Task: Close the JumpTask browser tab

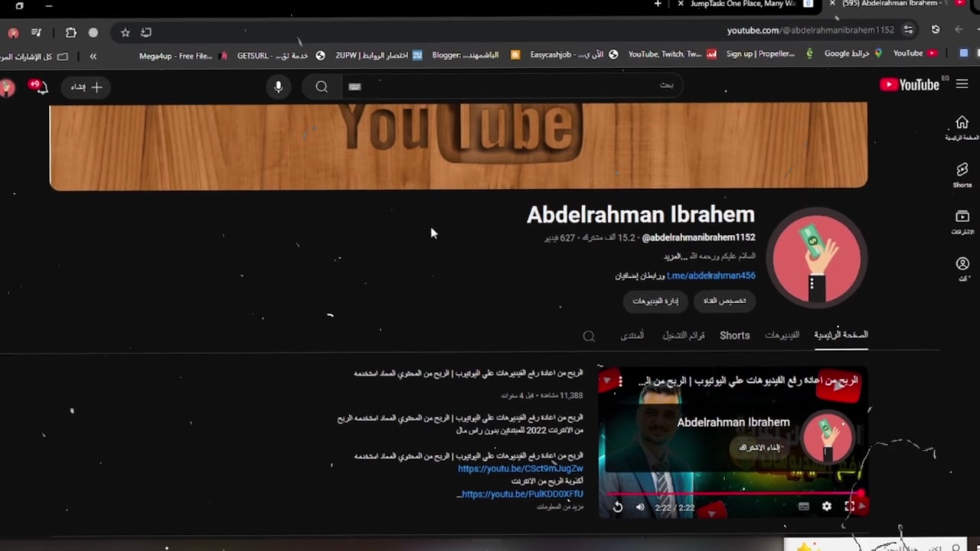Action: click(x=680, y=4)
